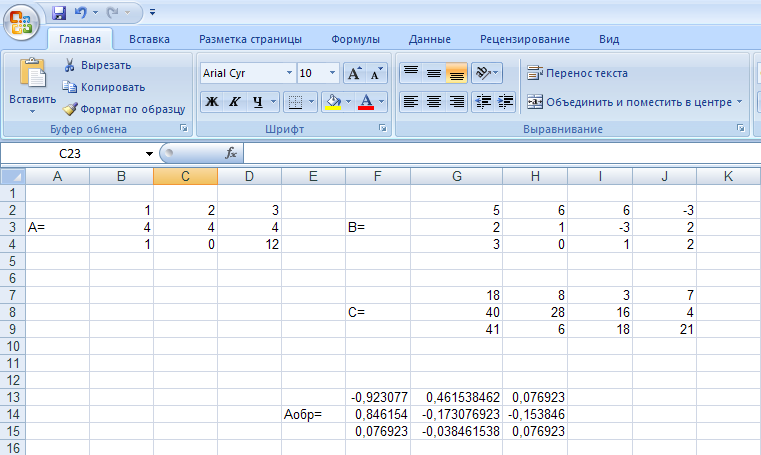
Task: Select all cells with the corner button
Action: click(13, 176)
